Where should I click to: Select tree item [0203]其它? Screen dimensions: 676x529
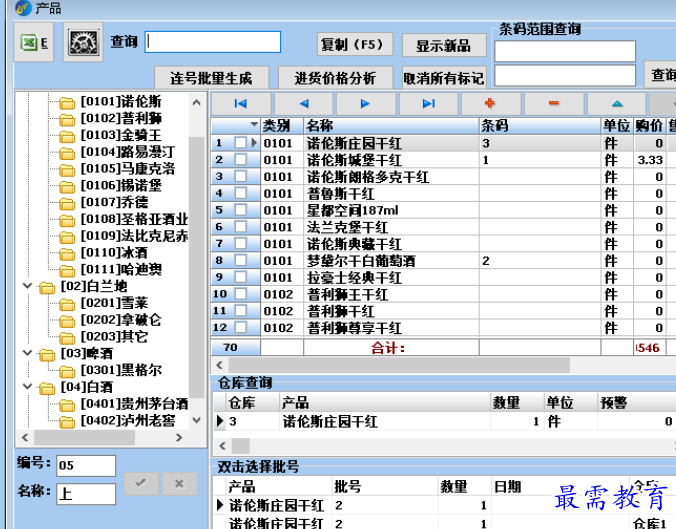point(114,336)
